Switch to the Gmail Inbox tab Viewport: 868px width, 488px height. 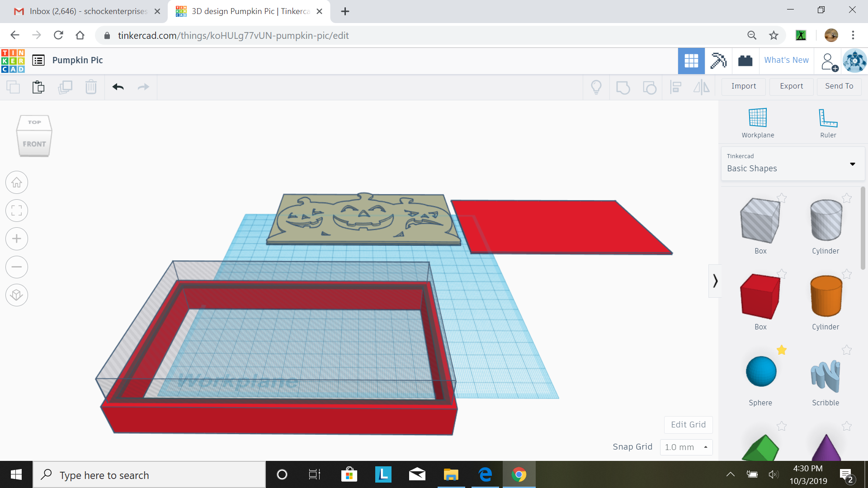[81, 11]
